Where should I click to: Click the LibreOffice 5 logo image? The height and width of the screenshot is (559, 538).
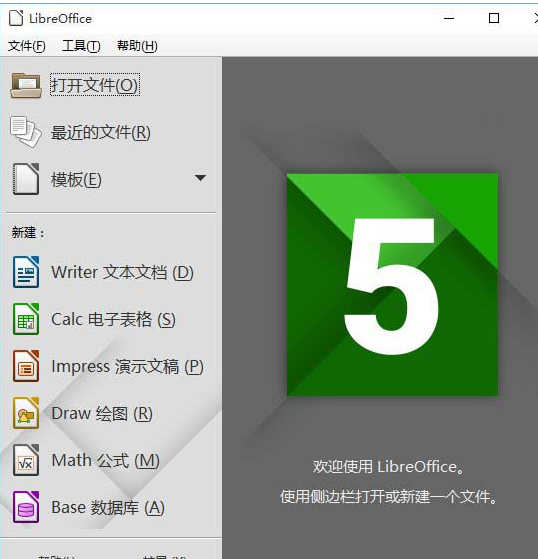392,284
